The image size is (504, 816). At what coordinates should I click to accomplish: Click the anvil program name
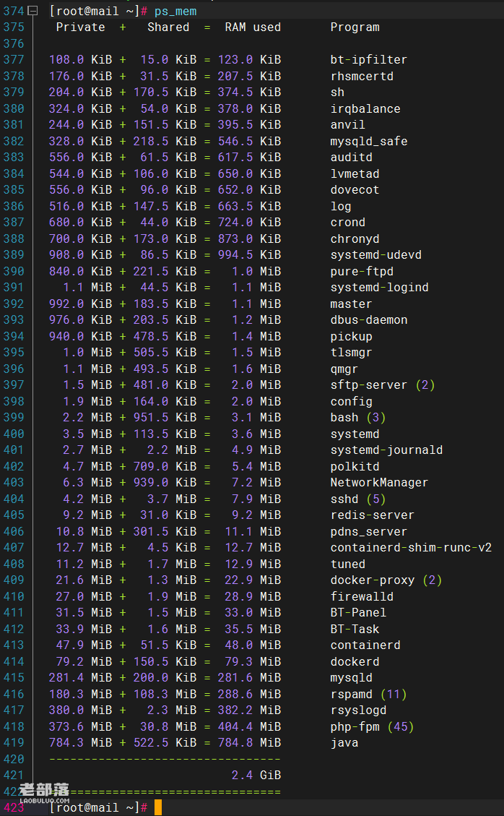348,124
